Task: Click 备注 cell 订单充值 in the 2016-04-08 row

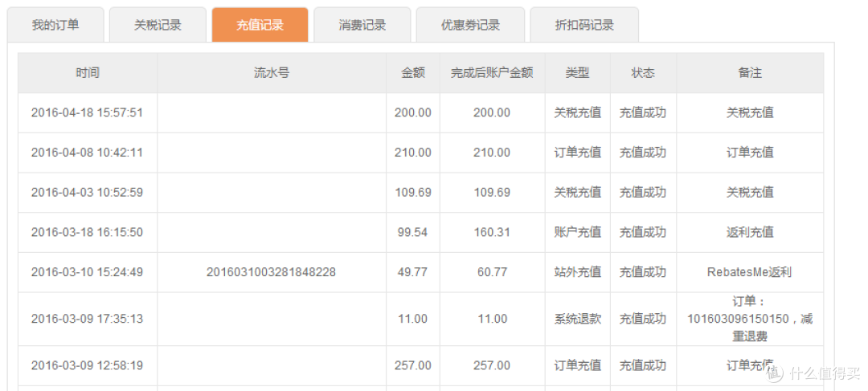Action: point(750,153)
